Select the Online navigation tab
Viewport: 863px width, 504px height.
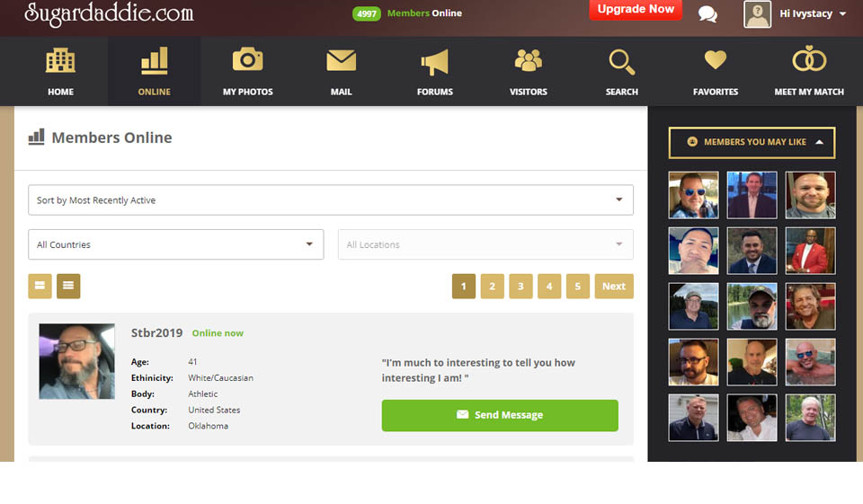point(154,72)
